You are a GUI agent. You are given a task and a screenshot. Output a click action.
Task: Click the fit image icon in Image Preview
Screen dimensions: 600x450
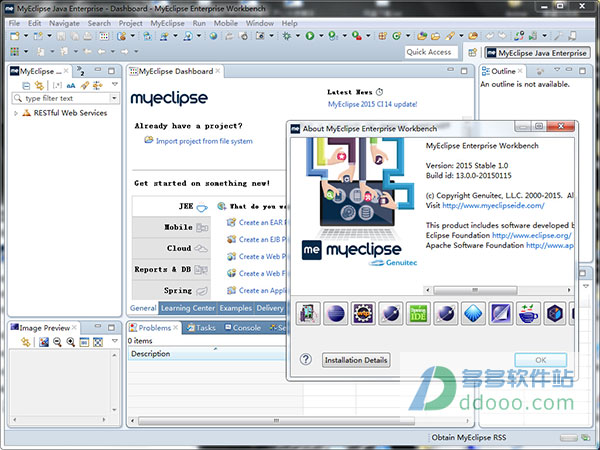pos(98,342)
